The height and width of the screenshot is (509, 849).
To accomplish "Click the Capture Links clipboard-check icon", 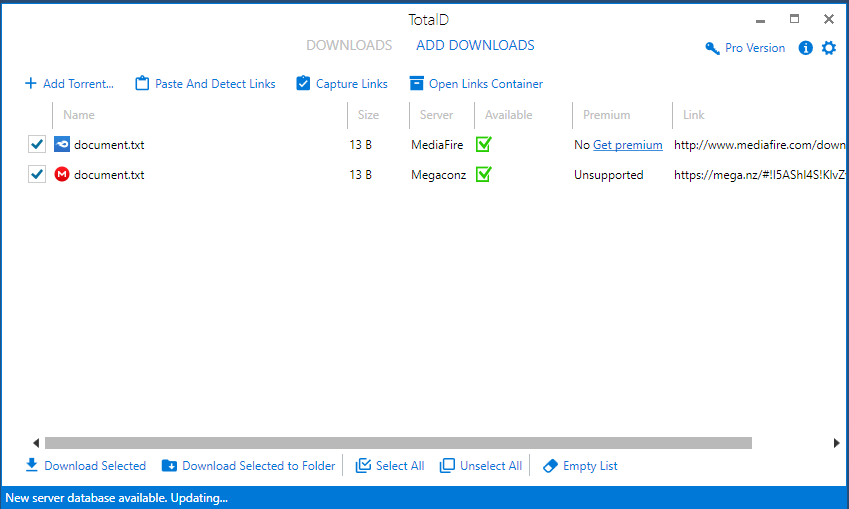I will [x=303, y=83].
